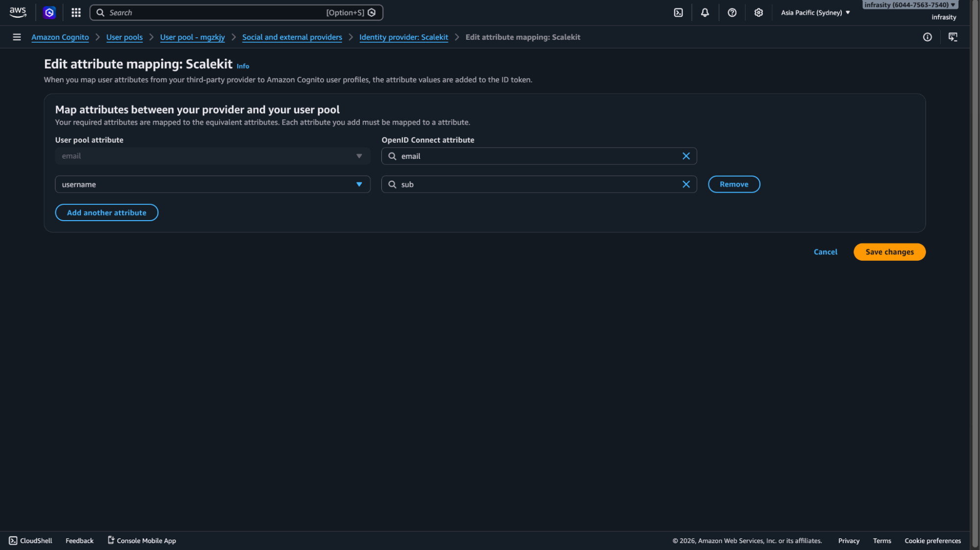Viewport: 980px width, 550px height.
Task: Toggle the side navigation hamburger menu
Action: point(17,37)
